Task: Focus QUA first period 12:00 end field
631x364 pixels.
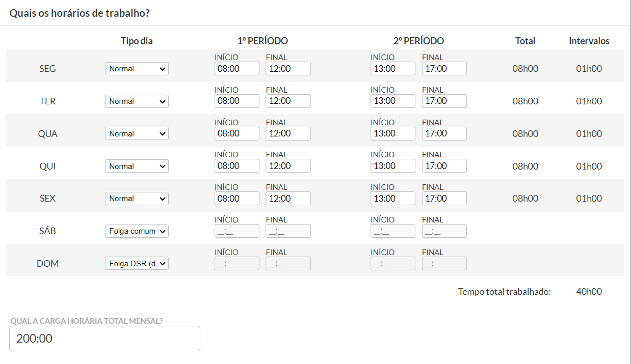Action: tap(288, 134)
